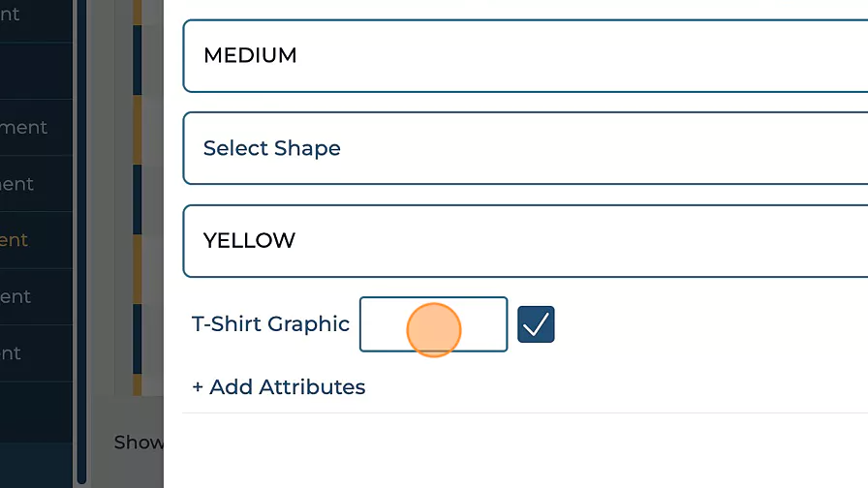The width and height of the screenshot is (868, 488).
Task: Click the dimmed blue-and-gold striped column
Action: [138, 194]
